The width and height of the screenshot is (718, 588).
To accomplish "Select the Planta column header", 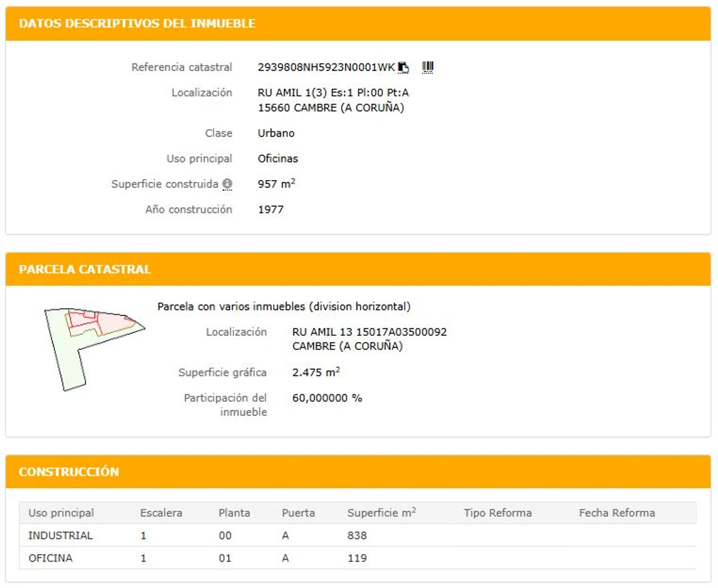I will (x=234, y=513).
